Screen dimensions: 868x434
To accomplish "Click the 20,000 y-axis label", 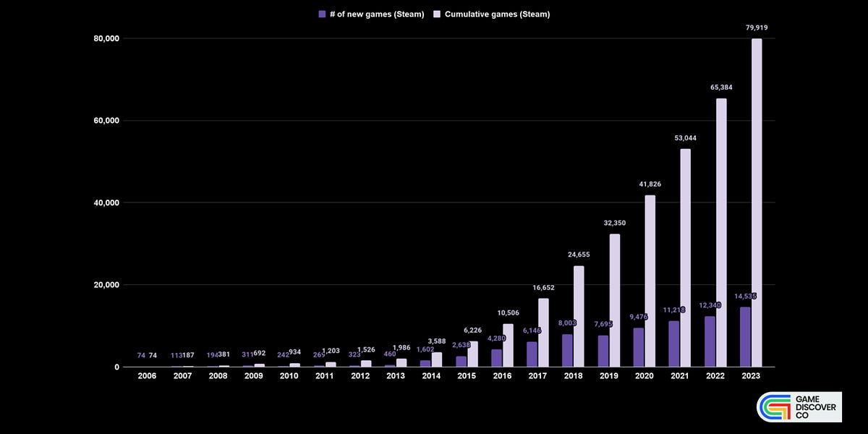I will point(106,285).
